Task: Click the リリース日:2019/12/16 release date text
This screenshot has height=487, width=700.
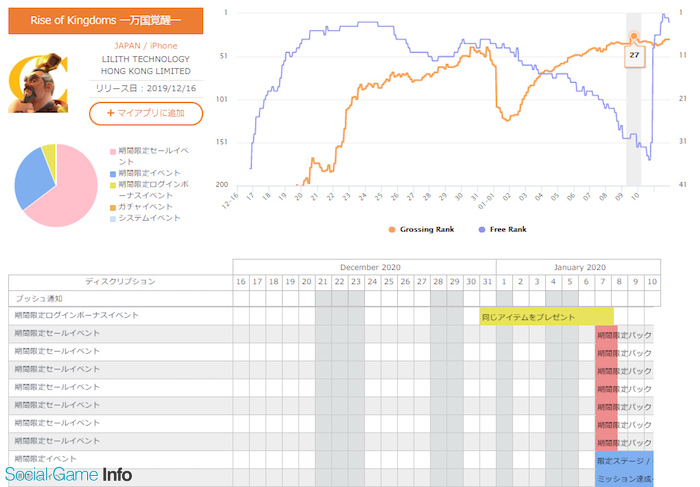Action: 146,88
